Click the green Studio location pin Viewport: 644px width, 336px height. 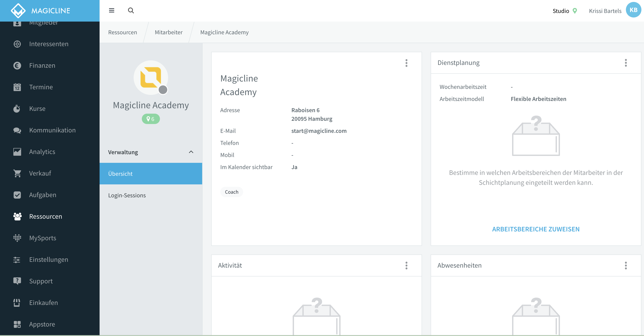tap(575, 11)
